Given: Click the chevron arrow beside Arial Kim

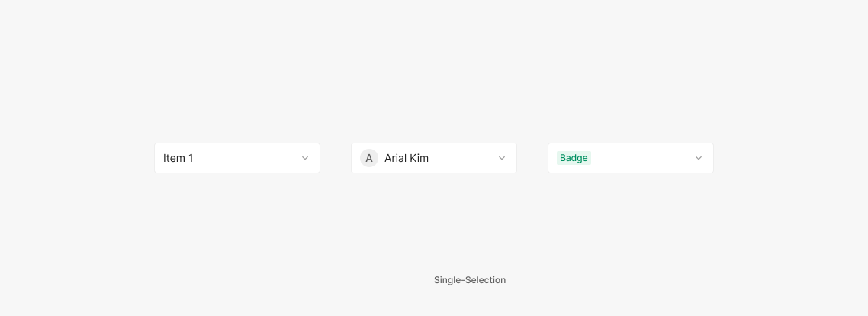Looking at the screenshot, I should pos(502,158).
